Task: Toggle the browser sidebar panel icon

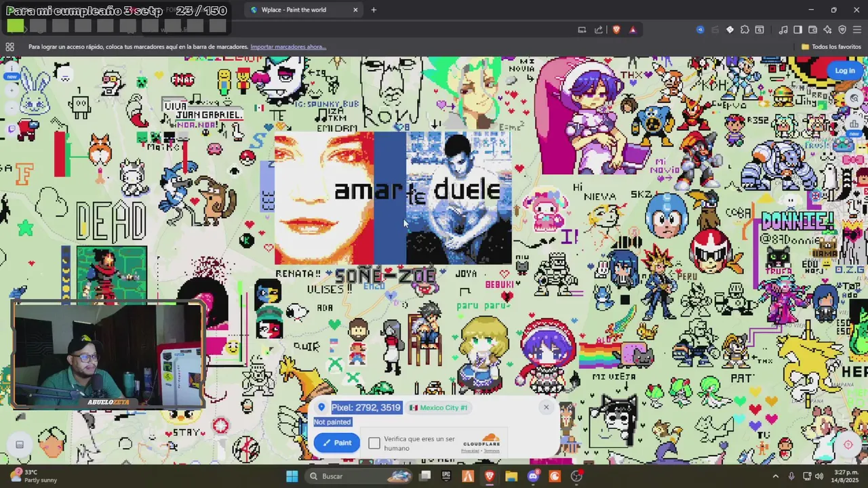Action: click(798, 30)
